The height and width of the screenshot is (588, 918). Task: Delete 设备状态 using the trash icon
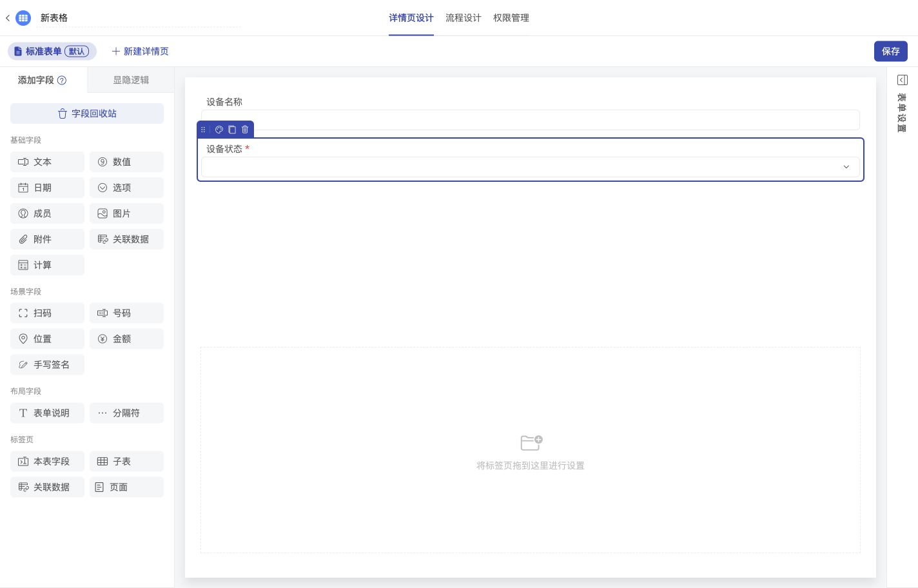(245, 129)
